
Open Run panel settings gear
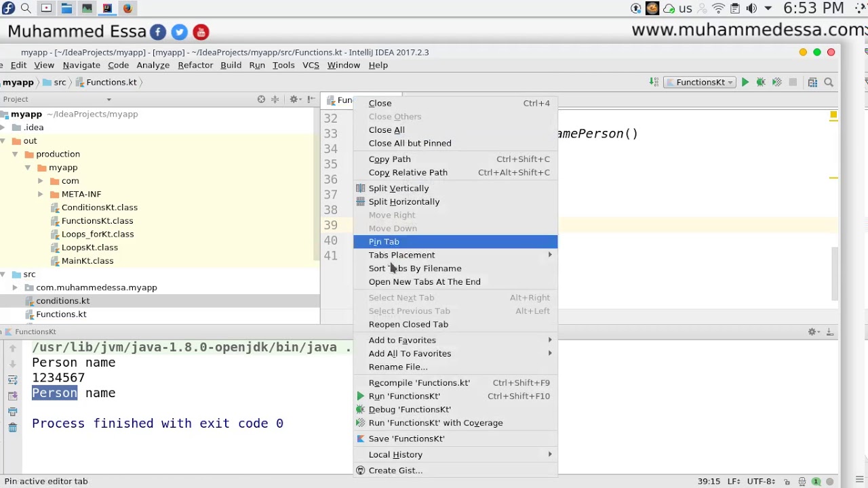click(x=813, y=331)
